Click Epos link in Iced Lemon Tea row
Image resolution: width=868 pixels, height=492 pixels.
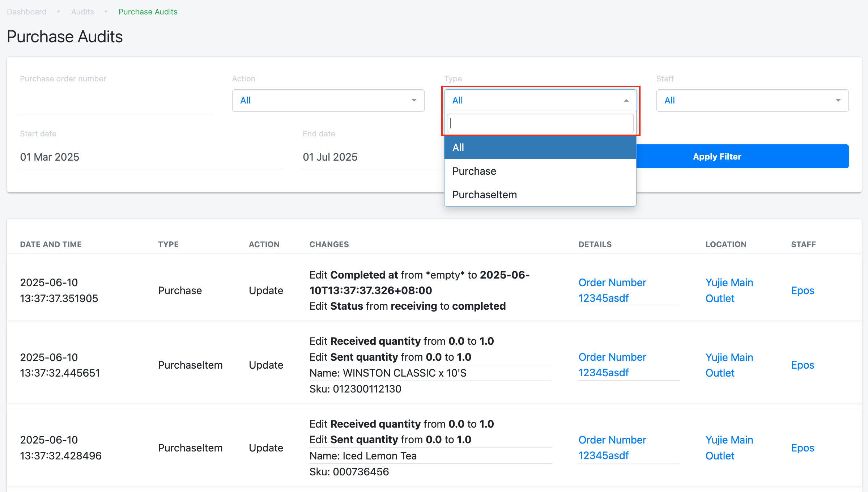[x=802, y=448]
